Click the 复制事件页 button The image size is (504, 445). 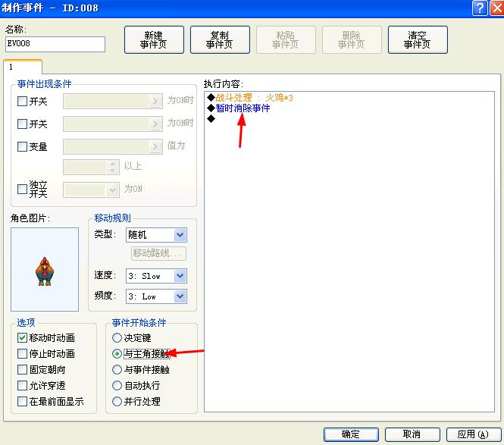[x=220, y=40]
